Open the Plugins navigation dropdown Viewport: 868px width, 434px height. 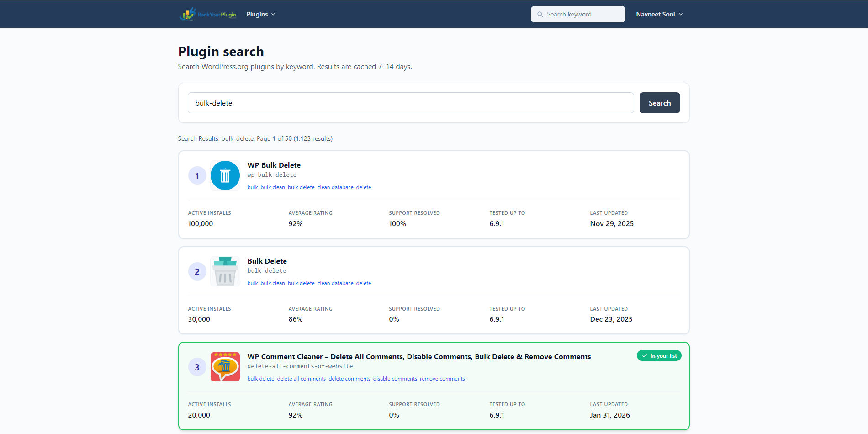pyautogui.click(x=260, y=14)
